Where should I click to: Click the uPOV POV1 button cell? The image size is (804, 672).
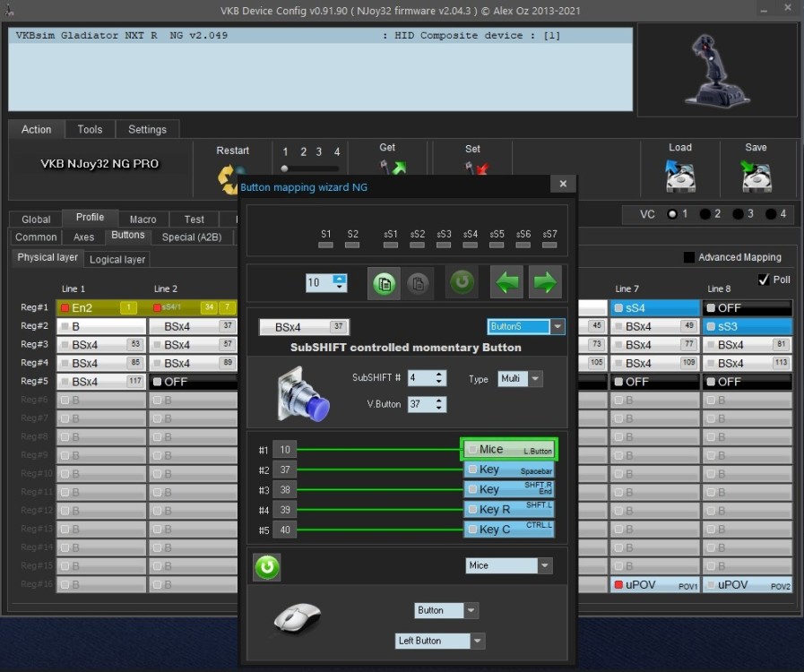coord(655,585)
